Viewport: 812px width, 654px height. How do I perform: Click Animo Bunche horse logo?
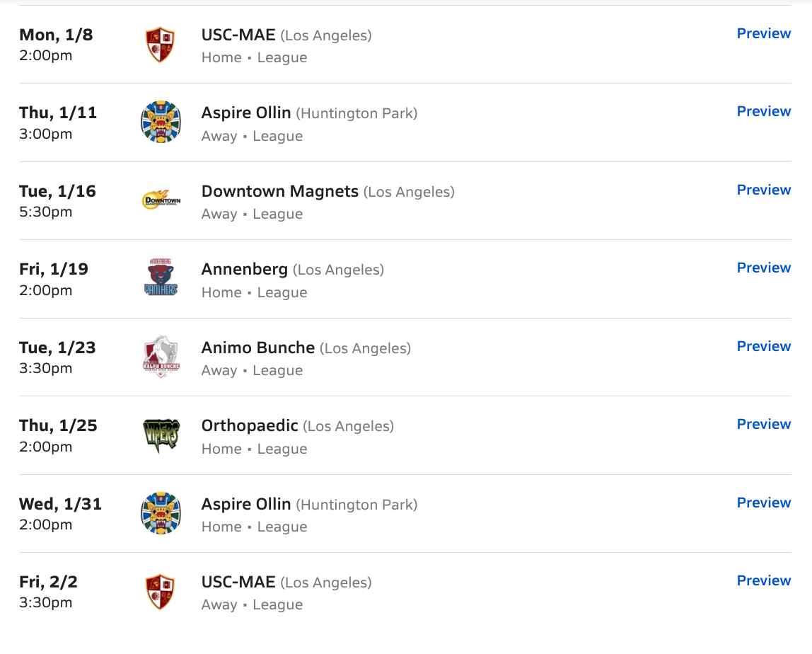click(161, 357)
